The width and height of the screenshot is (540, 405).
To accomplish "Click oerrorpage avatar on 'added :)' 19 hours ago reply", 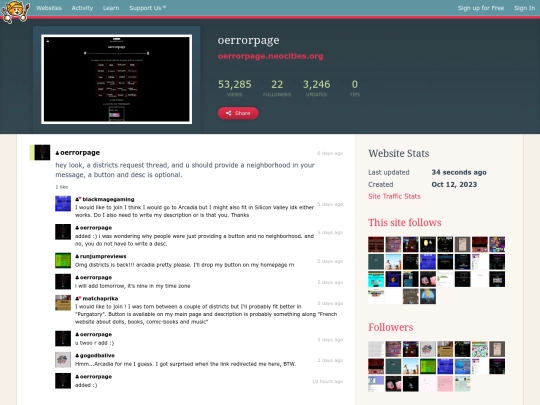I will (x=63, y=381).
